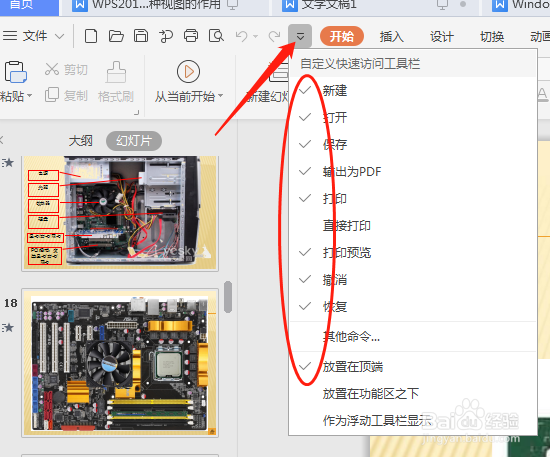Click the monitor icon on 文字文稿1 tab
Viewport: 550px width, 457px height.
[x=442, y=5]
